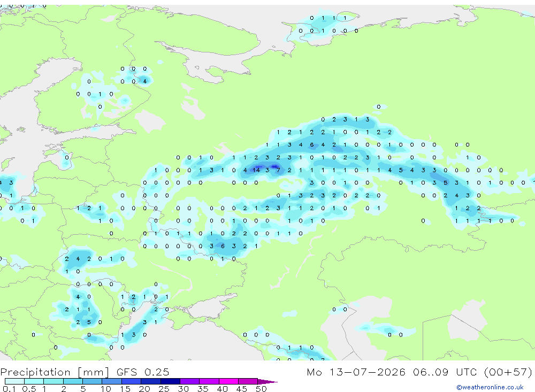The image size is (535, 392).
Task: Pick the 45–50 mm legend color swatch
Action: click(x=248, y=381)
